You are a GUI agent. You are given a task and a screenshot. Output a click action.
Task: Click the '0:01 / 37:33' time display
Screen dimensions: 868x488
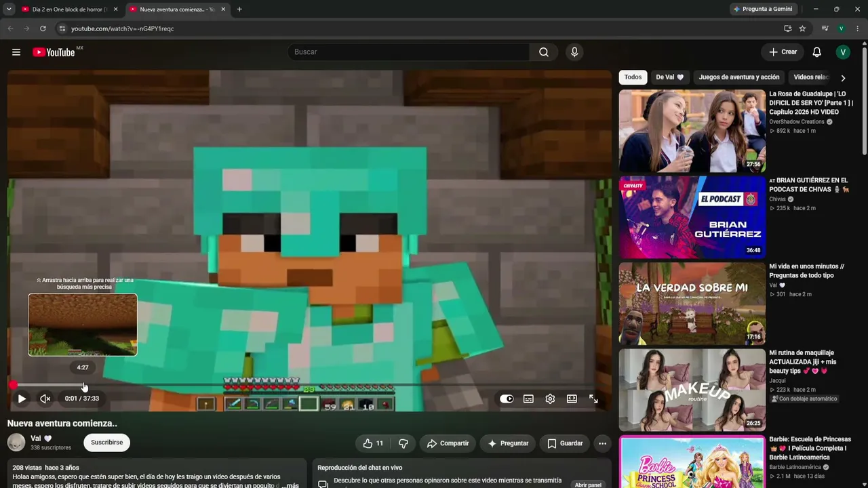click(x=82, y=399)
